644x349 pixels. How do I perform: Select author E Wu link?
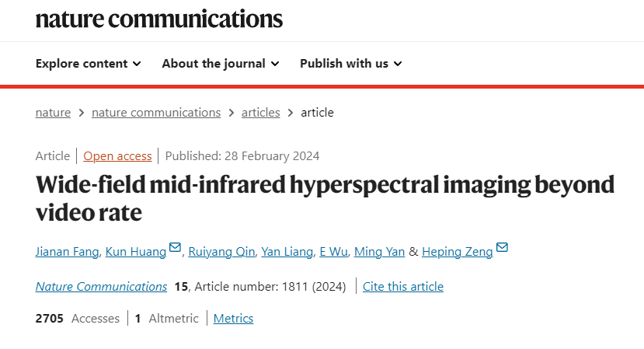[x=333, y=252]
